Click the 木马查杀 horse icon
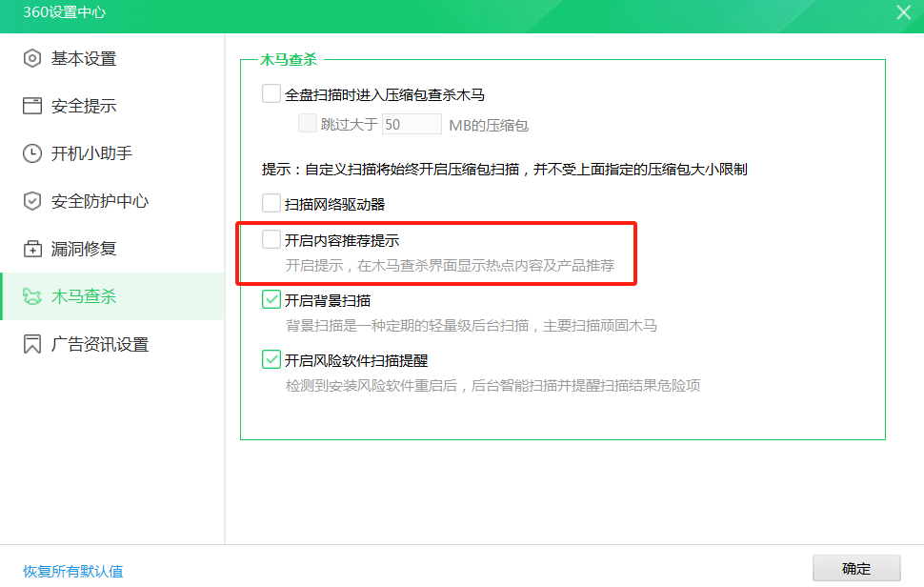 (x=32, y=296)
